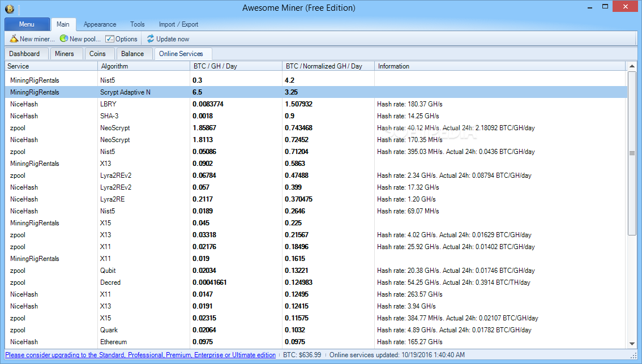This screenshot has height=364, width=642.
Task: Click the value 0.21567 in zpool X13 row
Action: (x=297, y=234)
